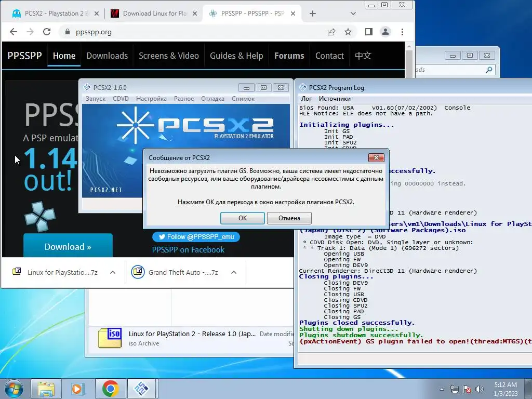Minimize the PCSX2 1.6.0 window

(246, 88)
